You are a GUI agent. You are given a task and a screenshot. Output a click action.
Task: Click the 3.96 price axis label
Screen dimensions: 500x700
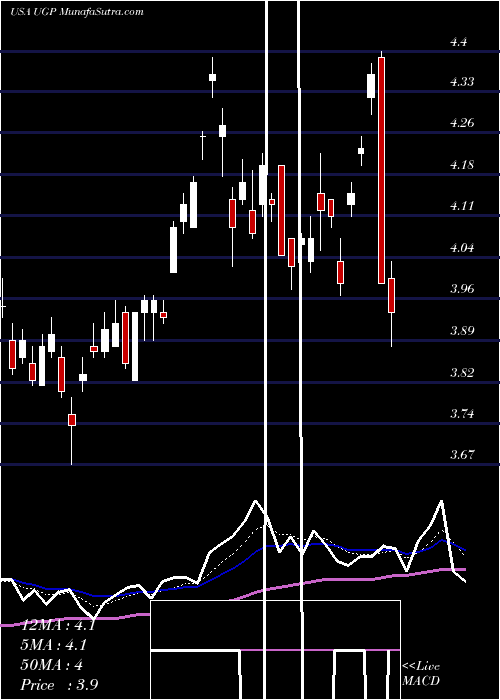point(462,289)
